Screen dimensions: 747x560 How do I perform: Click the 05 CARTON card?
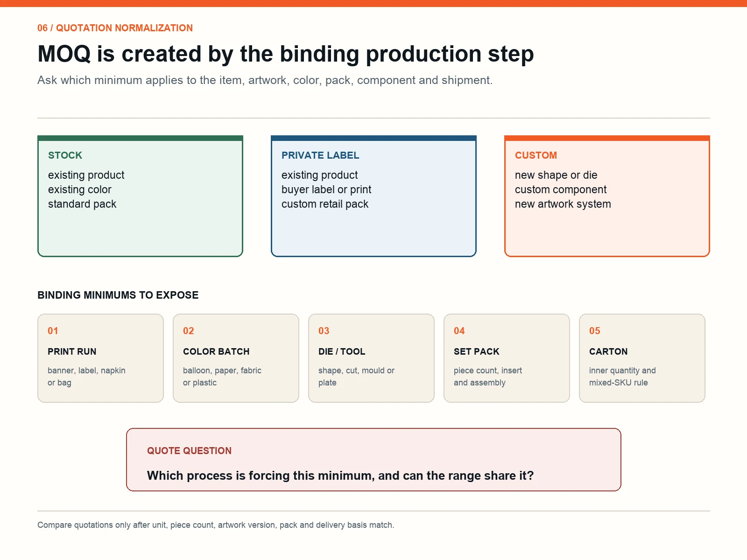642,358
